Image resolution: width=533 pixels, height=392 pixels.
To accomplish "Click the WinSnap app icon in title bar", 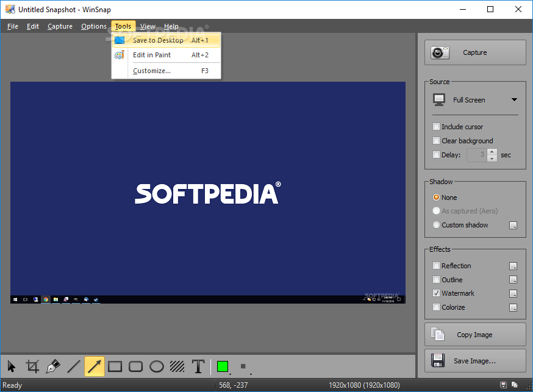I will click(x=10, y=10).
